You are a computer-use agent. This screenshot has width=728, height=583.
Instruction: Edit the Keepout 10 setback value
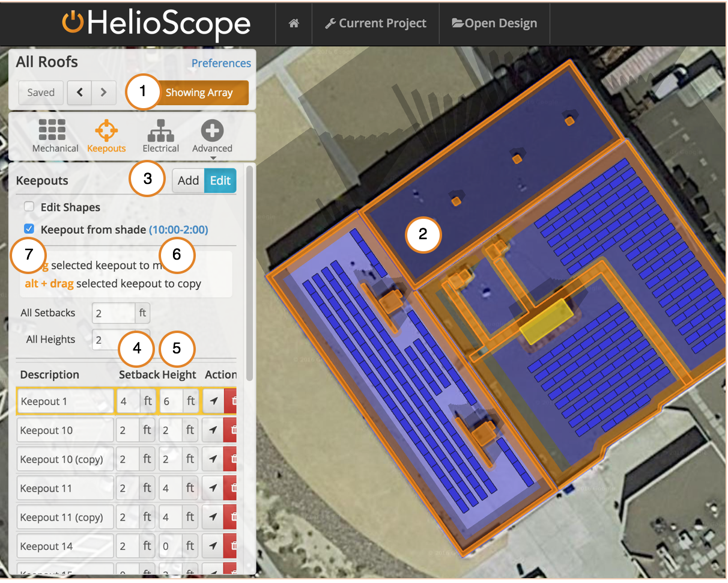click(x=128, y=430)
